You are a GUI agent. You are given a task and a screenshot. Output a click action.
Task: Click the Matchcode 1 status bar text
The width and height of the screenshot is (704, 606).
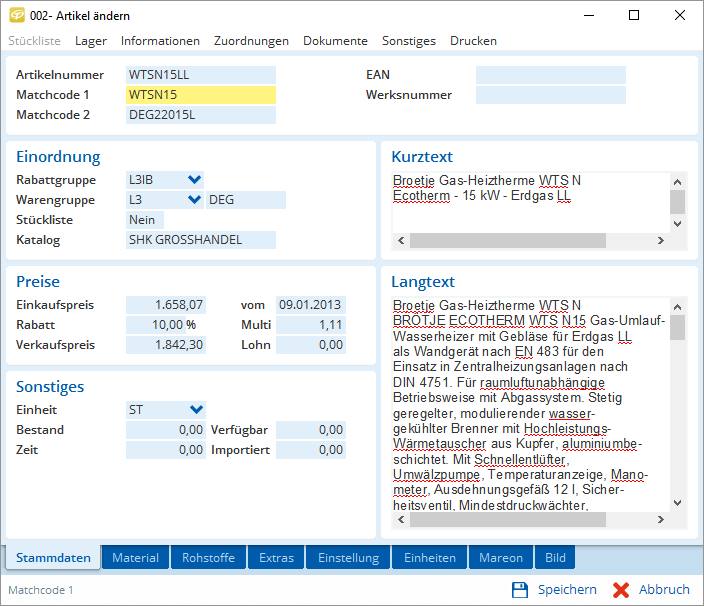tap(40, 590)
